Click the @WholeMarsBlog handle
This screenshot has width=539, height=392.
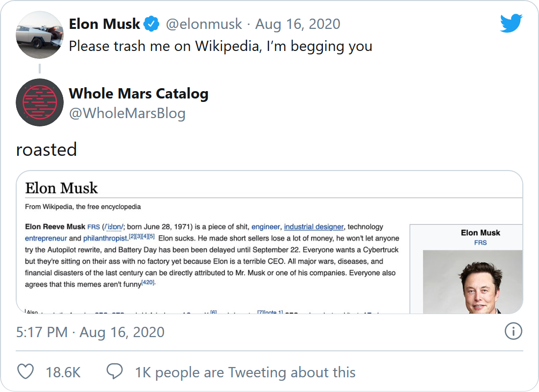tap(127, 113)
